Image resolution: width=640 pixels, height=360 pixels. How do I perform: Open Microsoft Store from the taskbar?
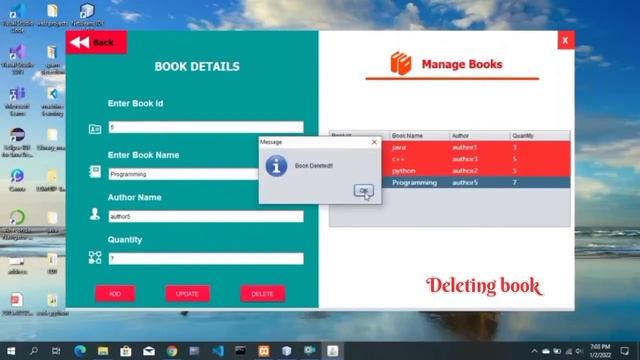(126, 351)
